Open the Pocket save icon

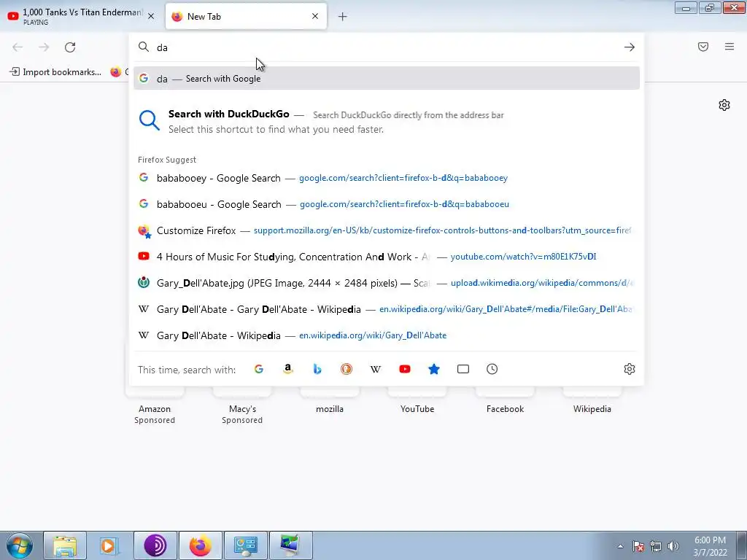tap(703, 47)
